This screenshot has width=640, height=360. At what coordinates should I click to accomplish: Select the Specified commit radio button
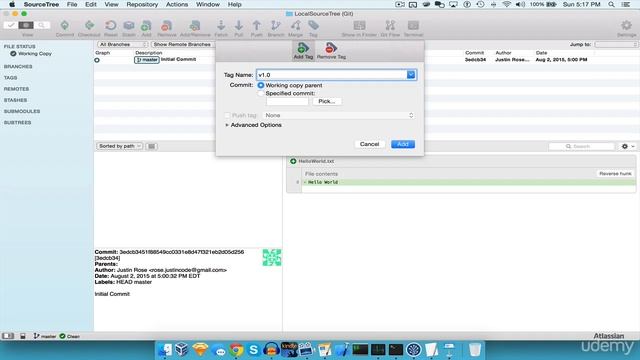(x=261, y=93)
